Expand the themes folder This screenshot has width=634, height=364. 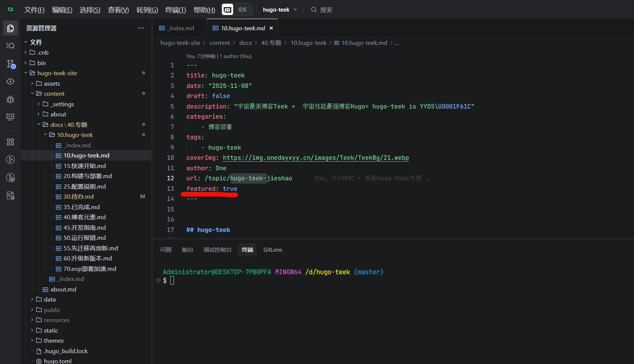click(x=54, y=340)
